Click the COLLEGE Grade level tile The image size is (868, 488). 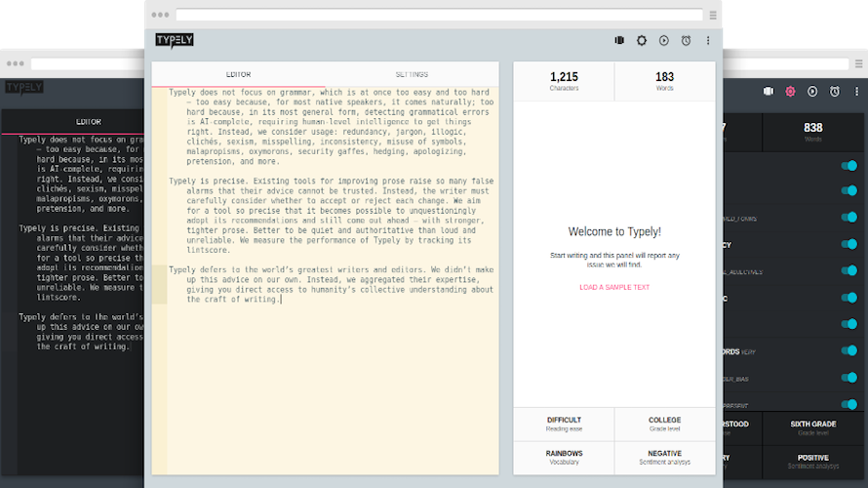[665, 425]
